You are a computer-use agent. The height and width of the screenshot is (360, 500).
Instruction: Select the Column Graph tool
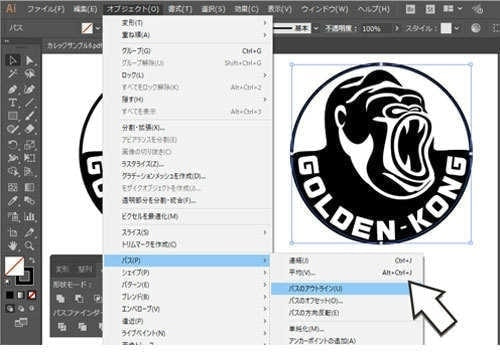point(29,217)
